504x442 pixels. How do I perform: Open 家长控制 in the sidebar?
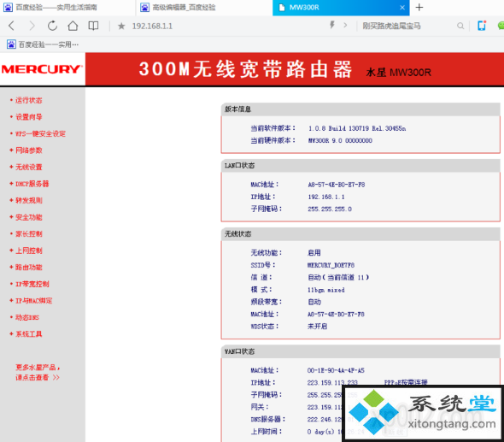[x=28, y=234]
